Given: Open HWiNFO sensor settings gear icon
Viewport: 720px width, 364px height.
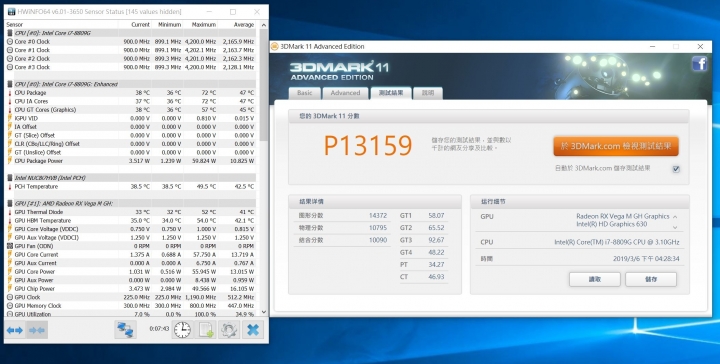Looking at the screenshot, I should (x=229, y=330).
